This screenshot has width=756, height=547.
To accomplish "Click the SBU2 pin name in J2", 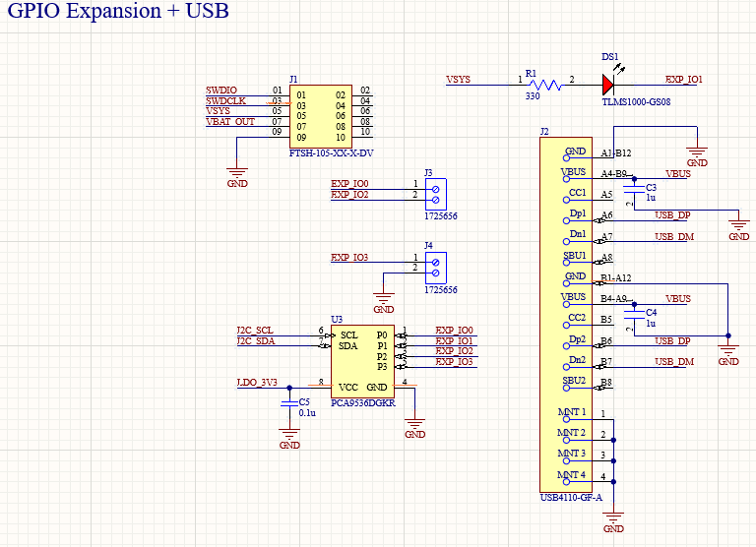I will [x=575, y=381].
